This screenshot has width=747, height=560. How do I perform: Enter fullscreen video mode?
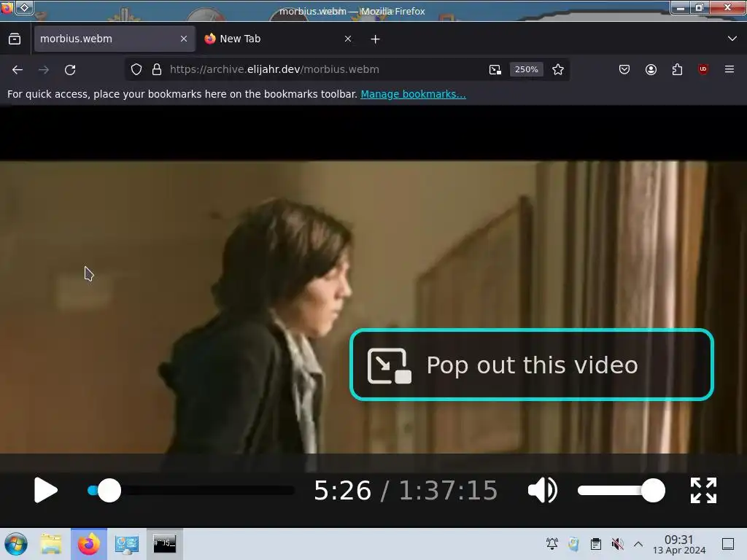coord(704,491)
